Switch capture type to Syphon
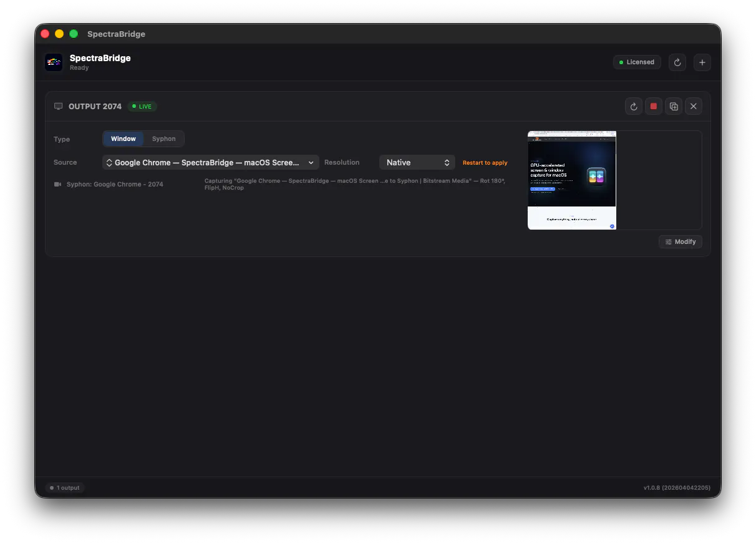This screenshot has width=756, height=544. (x=164, y=139)
